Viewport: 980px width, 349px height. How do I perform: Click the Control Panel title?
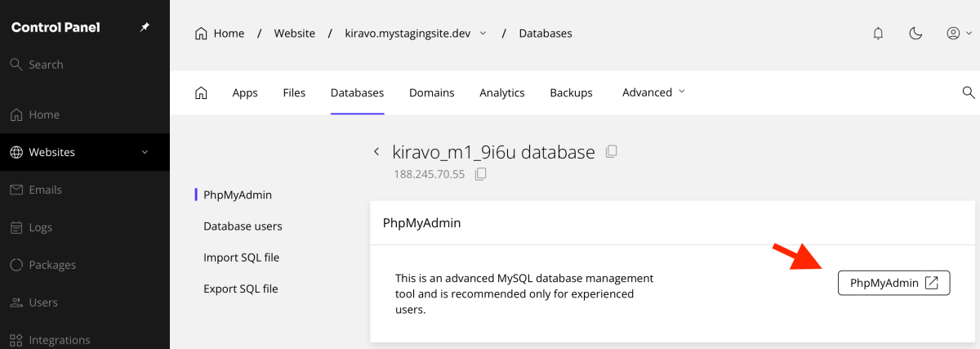point(56,27)
